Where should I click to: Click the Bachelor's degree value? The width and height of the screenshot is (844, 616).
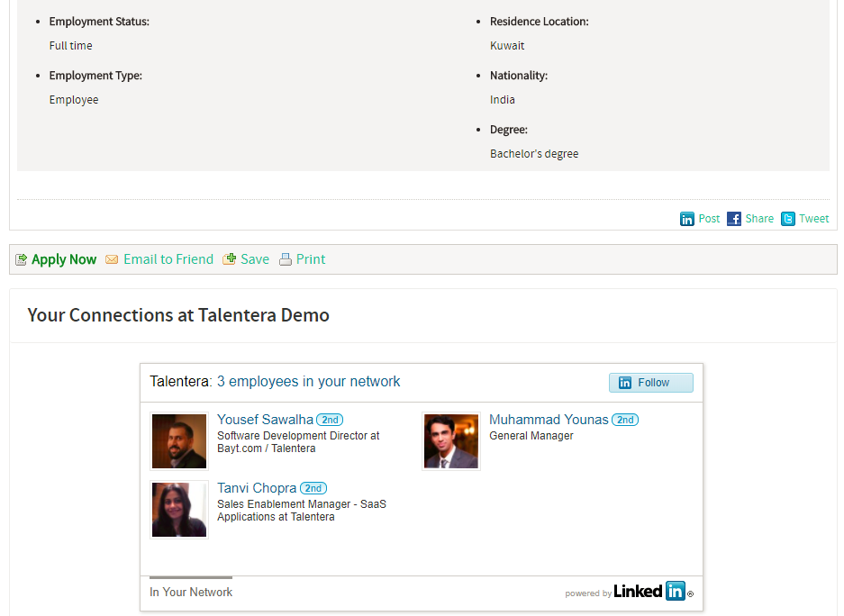(534, 154)
